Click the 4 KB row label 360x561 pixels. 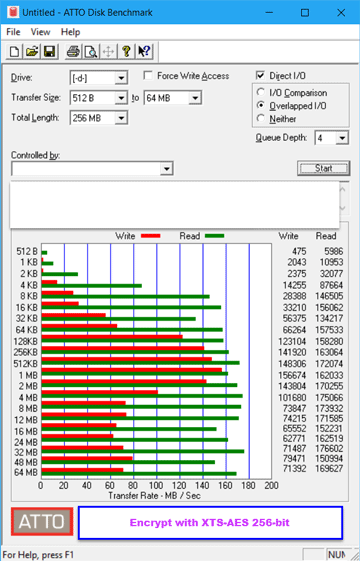[x=29, y=285]
